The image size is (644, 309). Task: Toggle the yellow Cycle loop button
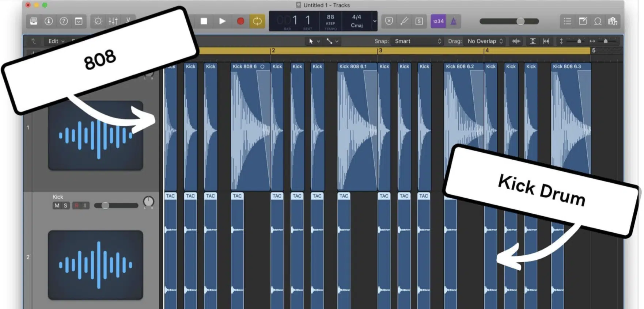257,21
